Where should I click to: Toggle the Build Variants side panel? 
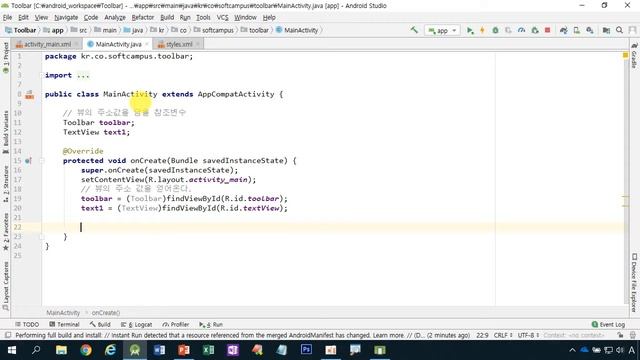click(x=6, y=132)
